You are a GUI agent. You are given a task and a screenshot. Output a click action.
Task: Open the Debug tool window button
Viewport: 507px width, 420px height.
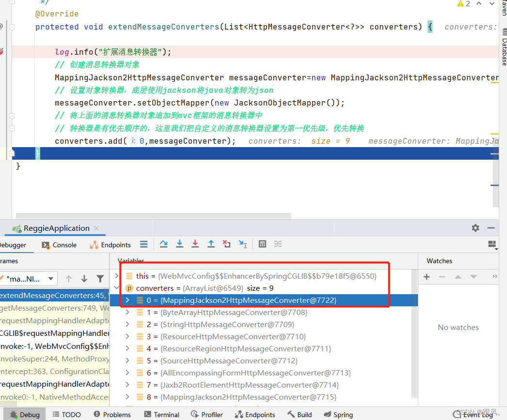coord(25,414)
